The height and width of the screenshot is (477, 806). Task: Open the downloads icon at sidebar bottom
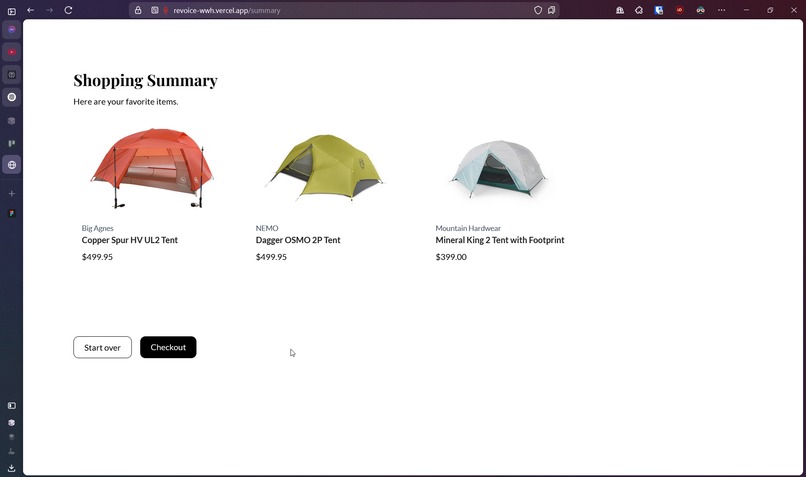pos(12,468)
